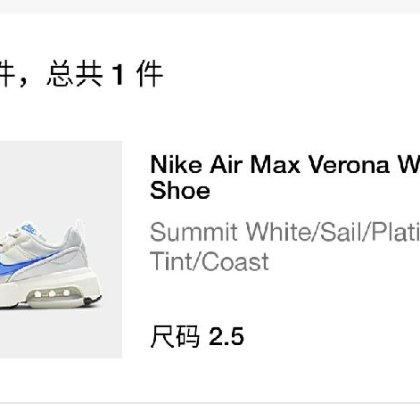
Task: Click the word Max in product title
Action: (x=275, y=165)
